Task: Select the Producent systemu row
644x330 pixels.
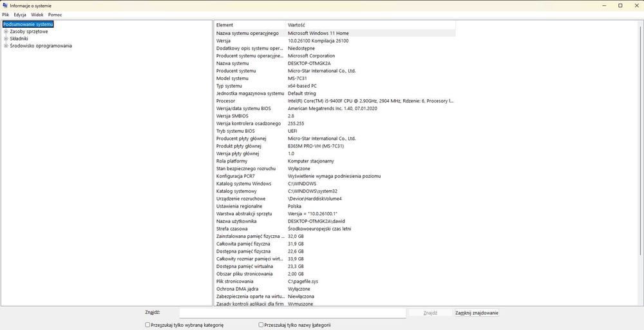Action: click(335, 71)
